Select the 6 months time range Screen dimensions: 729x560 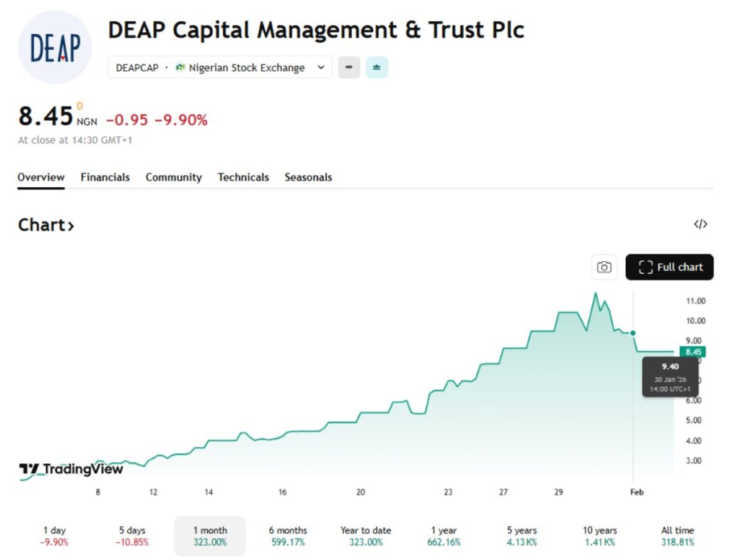click(x=288, y=536)
